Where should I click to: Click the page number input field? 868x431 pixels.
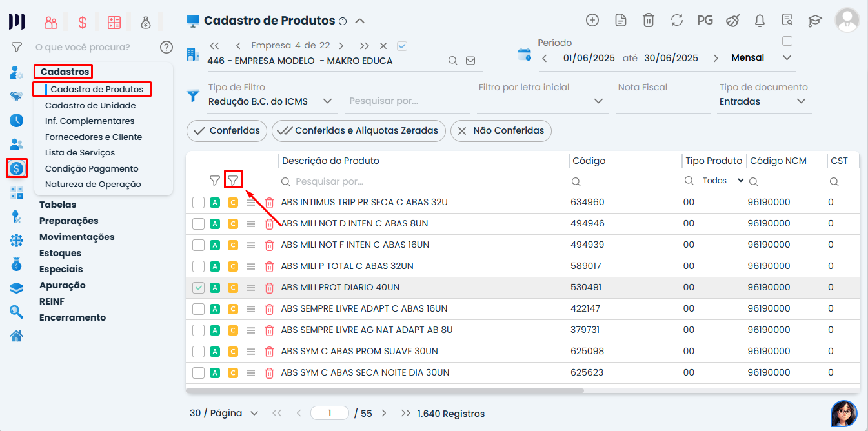tap(329, 413)
